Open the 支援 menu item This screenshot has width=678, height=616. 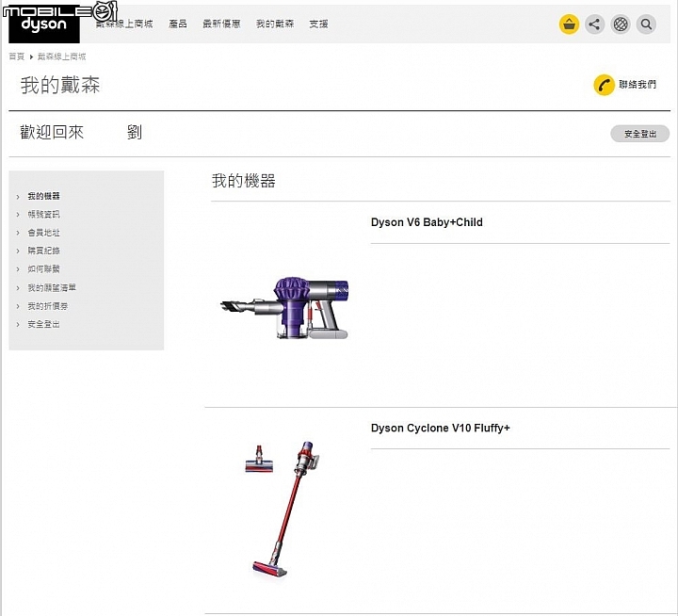[318, 24]
